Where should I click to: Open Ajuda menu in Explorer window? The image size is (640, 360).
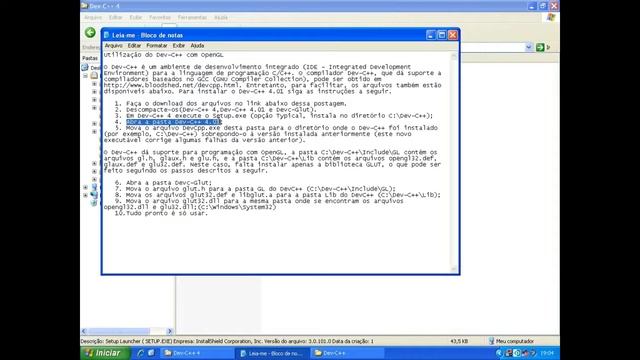pos(221,18)
